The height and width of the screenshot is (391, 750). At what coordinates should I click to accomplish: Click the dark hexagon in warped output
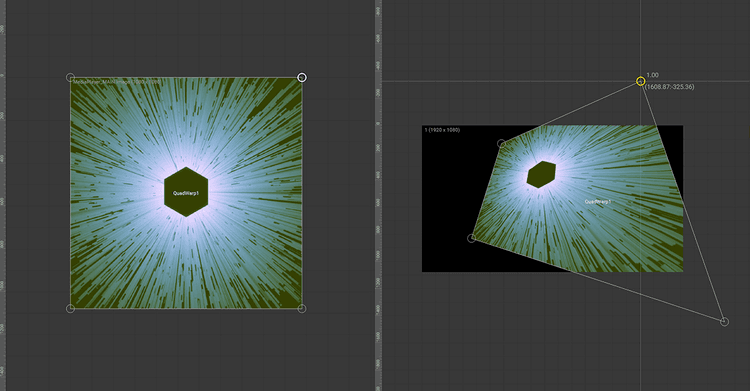541,175
